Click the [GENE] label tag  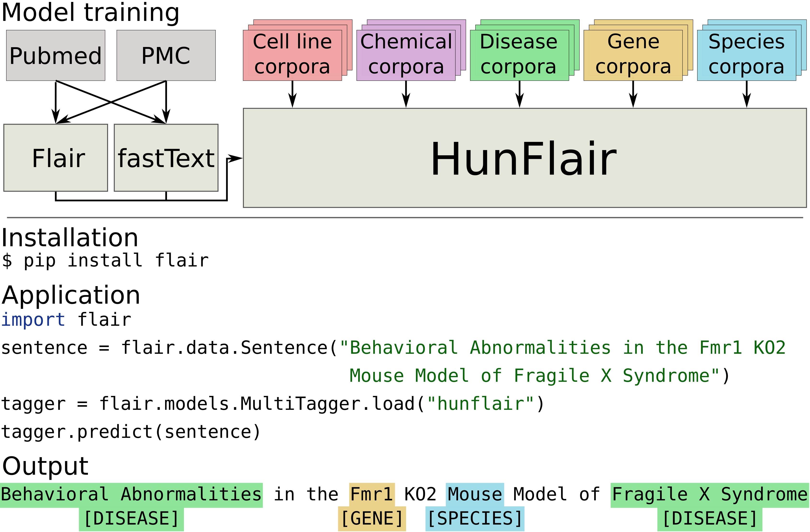(372, 519)
